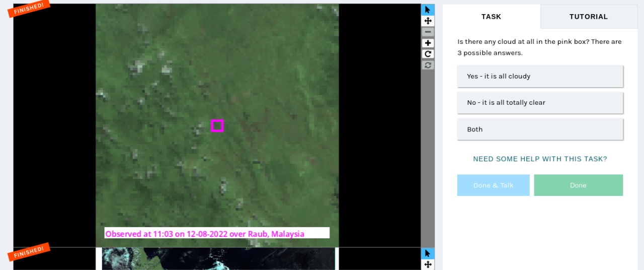644x270 pixels.
Task: Select the pointer tool in lower image toolbar
Action: [428, 253]
